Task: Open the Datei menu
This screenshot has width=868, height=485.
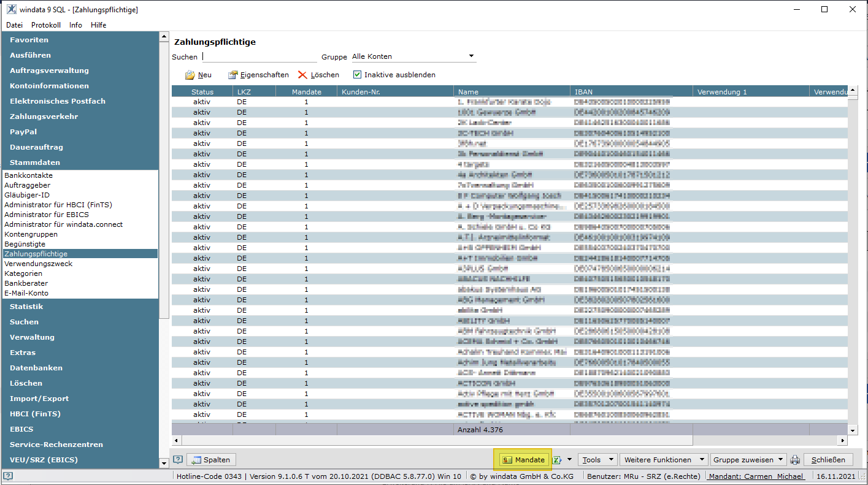Action: (14, 25)
